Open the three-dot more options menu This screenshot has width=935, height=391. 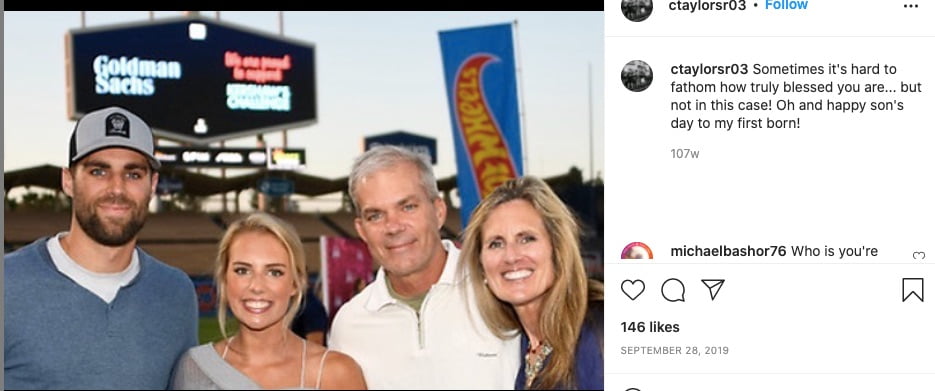click(911, 6)
